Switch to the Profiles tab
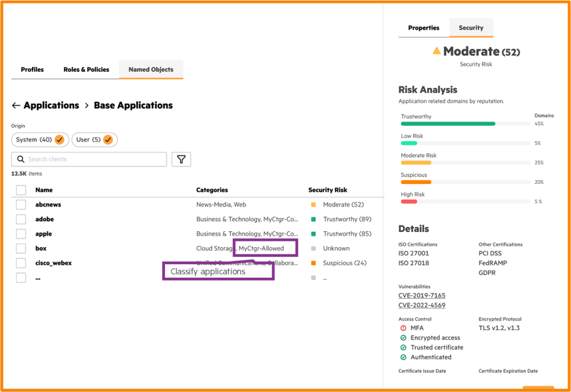Viewport: 571px width, 392px height. [x=32, y=70]
